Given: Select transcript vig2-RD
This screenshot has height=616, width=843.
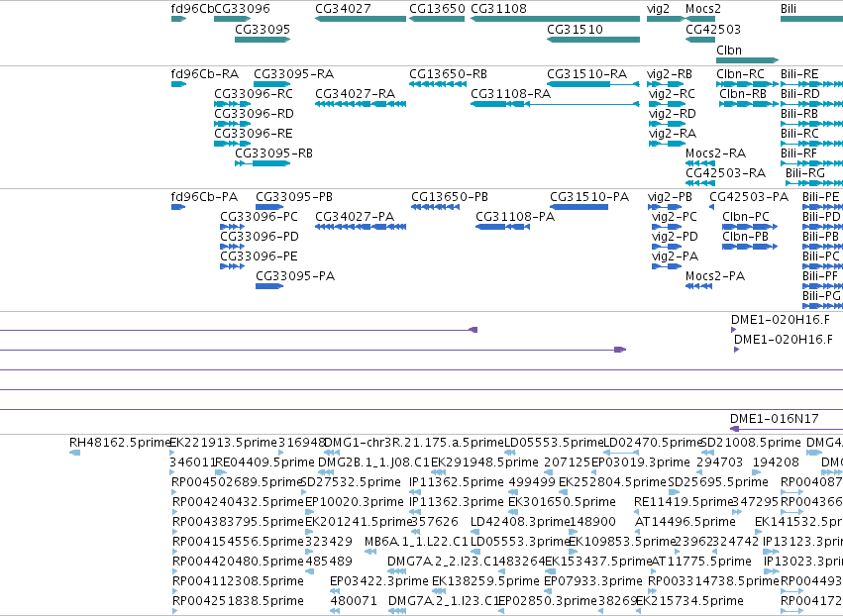Looking at the screenshot, I should [668, 124].
